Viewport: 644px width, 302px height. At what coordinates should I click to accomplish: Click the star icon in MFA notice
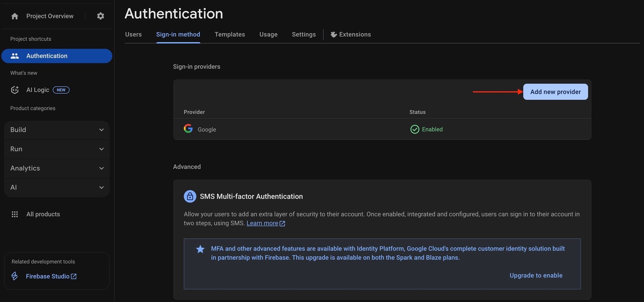tap(200, 249)
